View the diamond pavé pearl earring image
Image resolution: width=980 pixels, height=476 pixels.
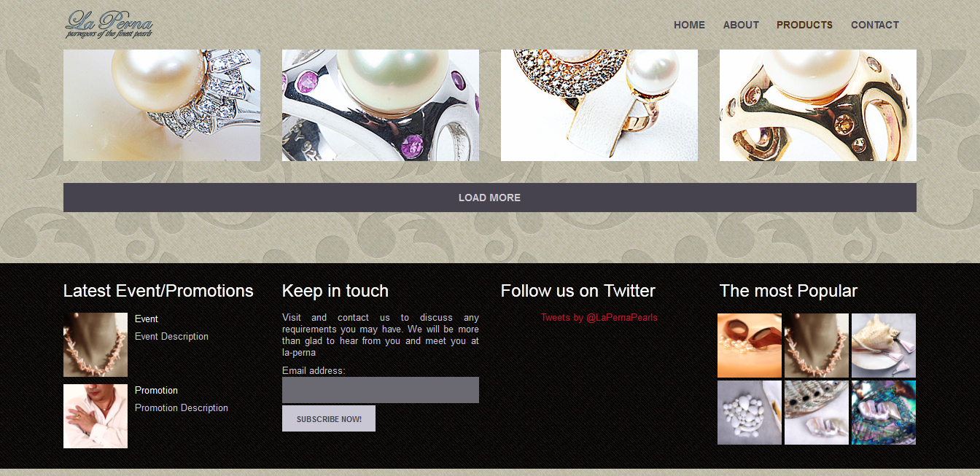pos(599,105)
